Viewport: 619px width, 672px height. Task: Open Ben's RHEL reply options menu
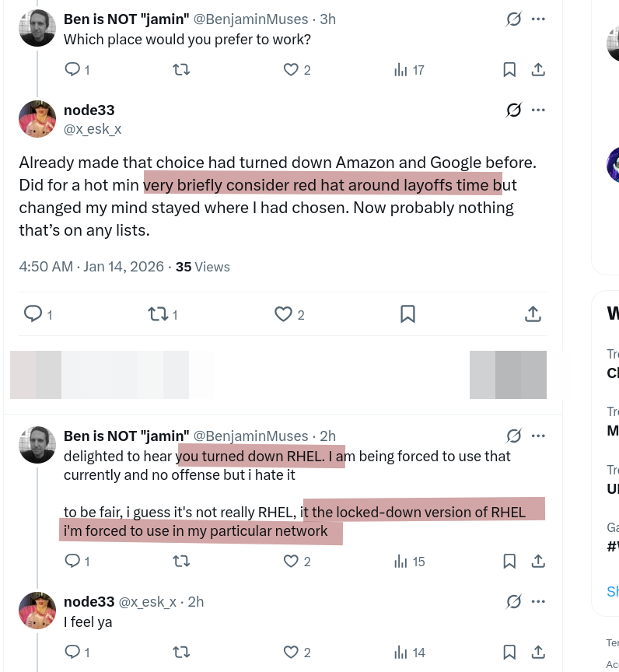coord(538,436)
